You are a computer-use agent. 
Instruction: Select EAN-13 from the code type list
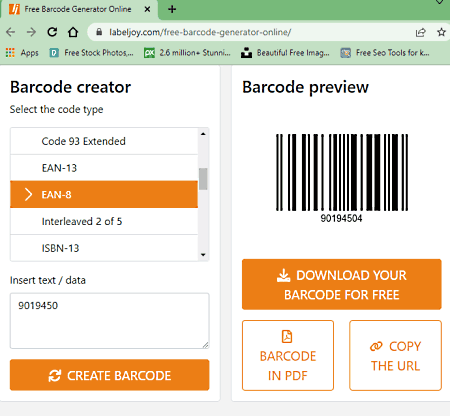[104, 168]
